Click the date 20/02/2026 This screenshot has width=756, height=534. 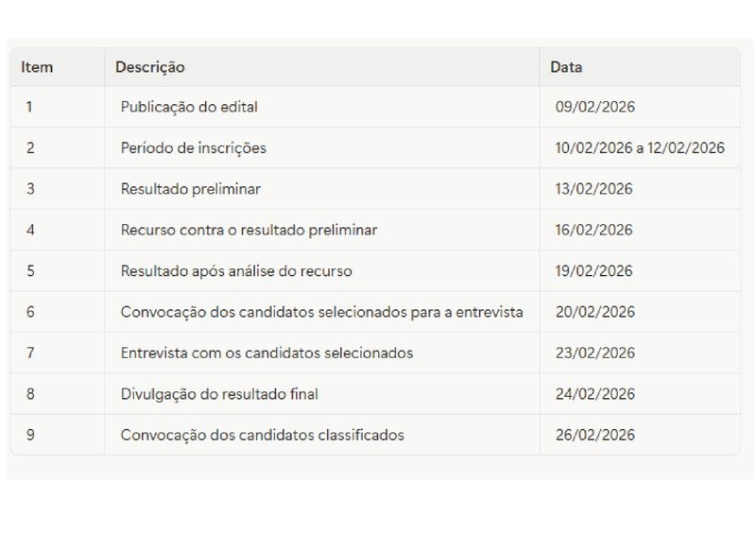(x=594, y=312)
